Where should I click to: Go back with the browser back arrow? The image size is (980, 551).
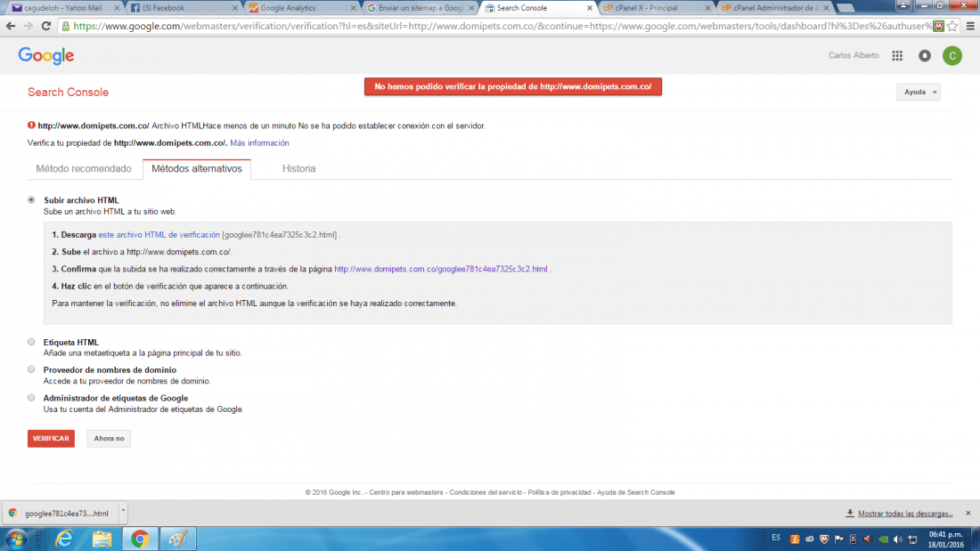click(11, 26)
